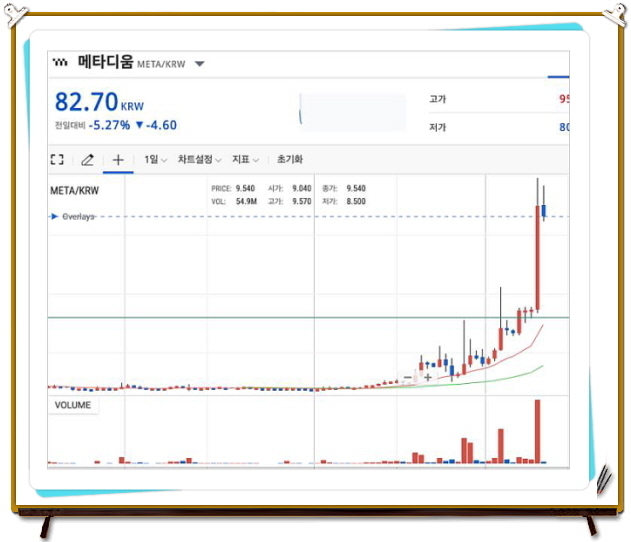Click the META/KRW chart legend label

point(74,191)
